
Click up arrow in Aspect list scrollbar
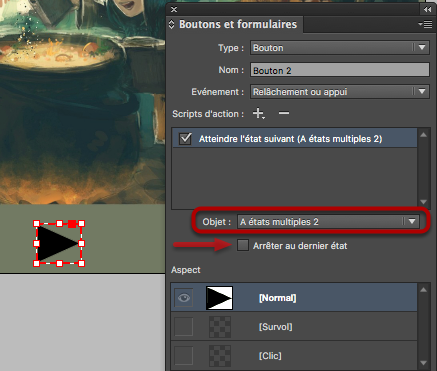(423, 290)
